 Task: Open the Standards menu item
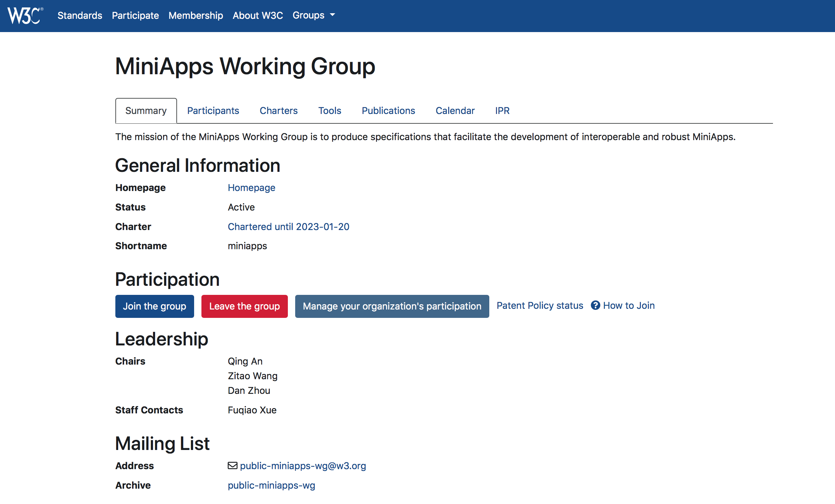tap(80, 15)
